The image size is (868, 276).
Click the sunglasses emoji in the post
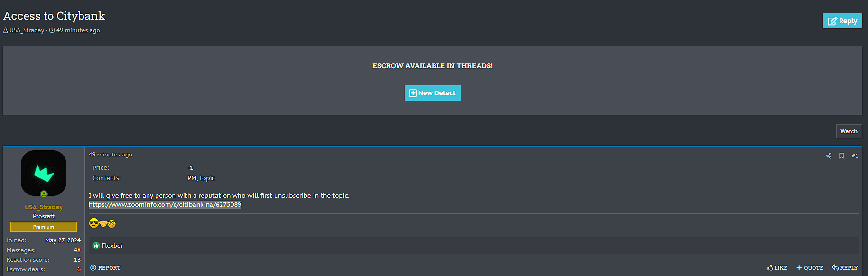coord(93,223)
